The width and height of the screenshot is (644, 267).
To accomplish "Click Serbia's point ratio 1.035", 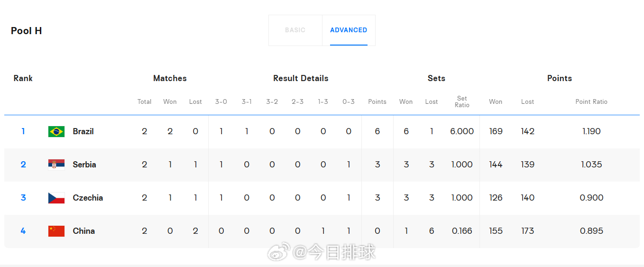I will click(591, 165).
